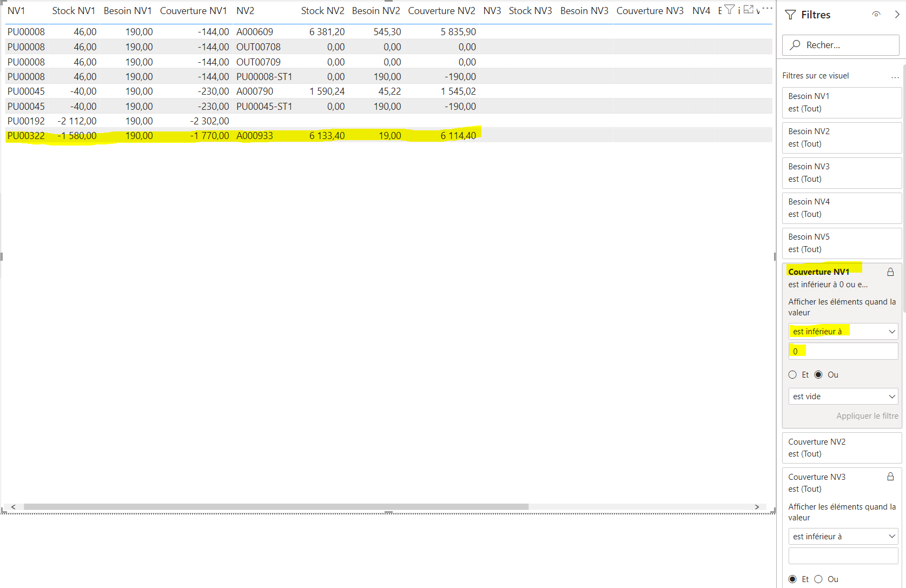Viewport: 906px width, 588px height.
Task: Click the lock icon on Couverture NV3 filter
Action: pyautogui.click(x=890, y=477)
